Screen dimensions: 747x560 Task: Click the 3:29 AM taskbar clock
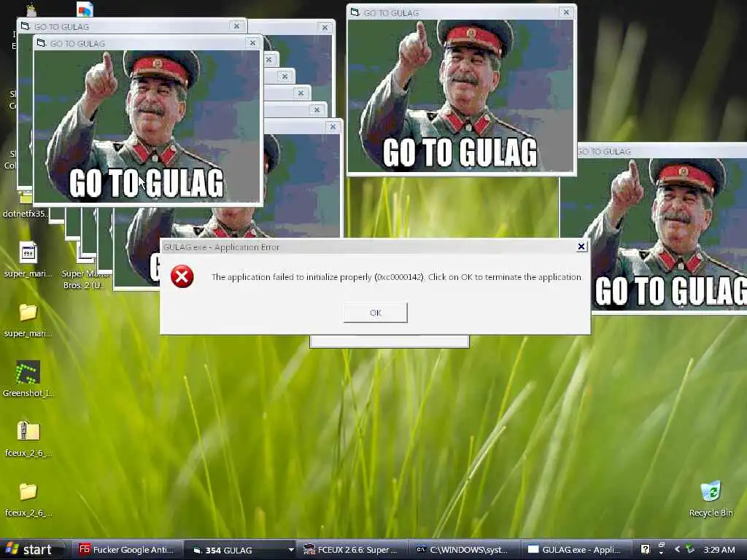[x=719, y=550]
